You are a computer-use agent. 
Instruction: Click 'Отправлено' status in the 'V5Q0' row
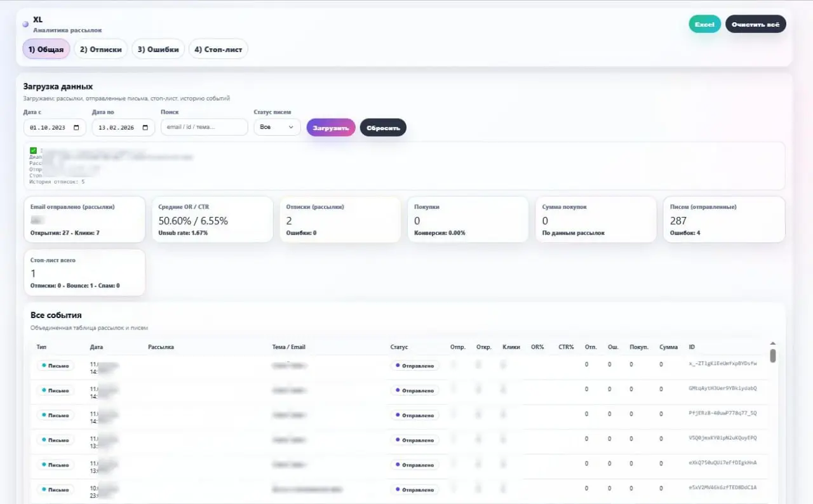click(x=415, y=440)
